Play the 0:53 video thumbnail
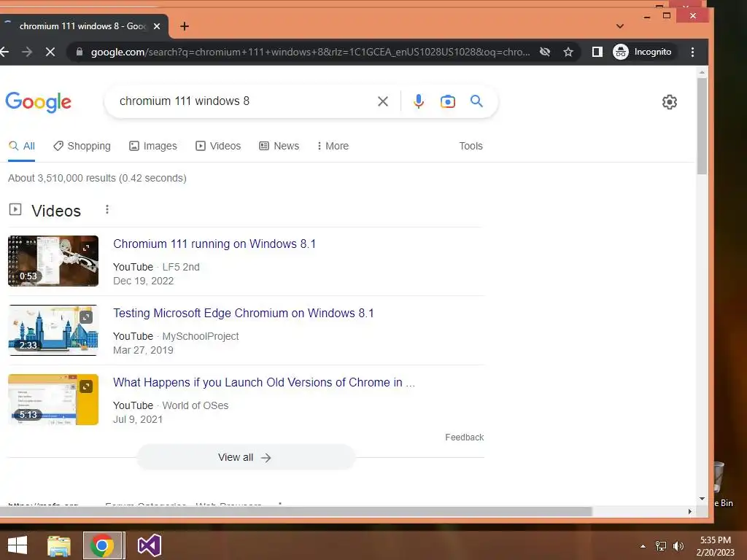747x560 pixels. (53, 261)
